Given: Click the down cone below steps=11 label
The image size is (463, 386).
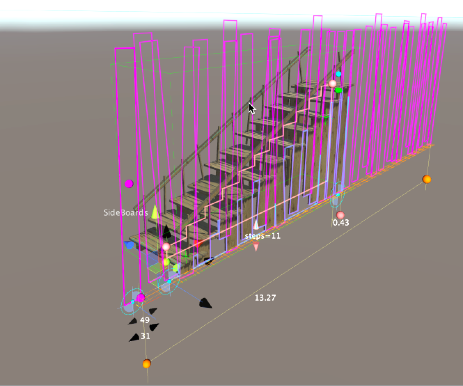Looking at the screenshot, I should point(256,247).
